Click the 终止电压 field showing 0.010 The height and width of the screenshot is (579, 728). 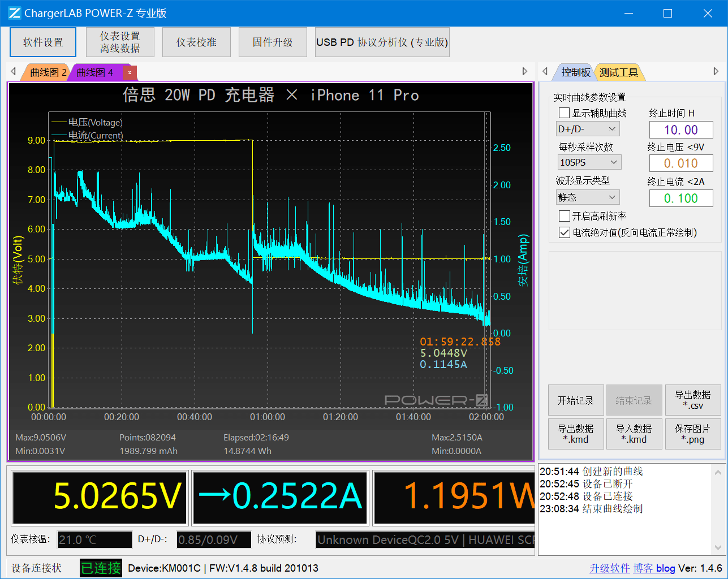tap(681, 163)
